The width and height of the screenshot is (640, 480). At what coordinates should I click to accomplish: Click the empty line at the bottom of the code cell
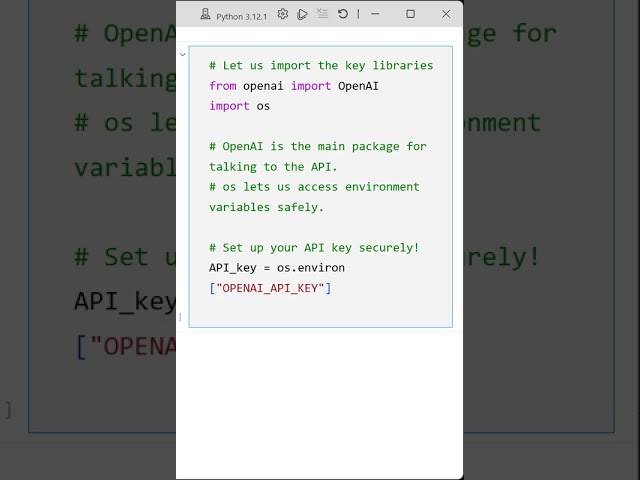tap(320, 309)
